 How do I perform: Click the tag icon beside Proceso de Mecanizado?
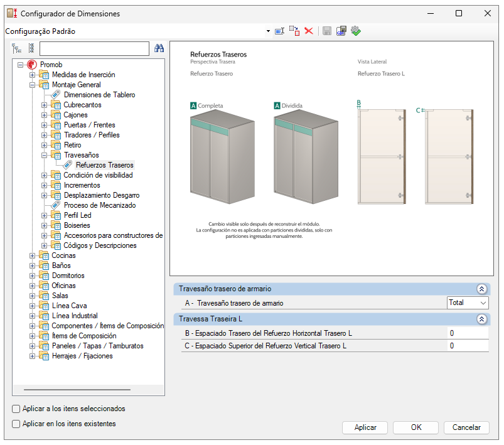(x=56, y=205)
